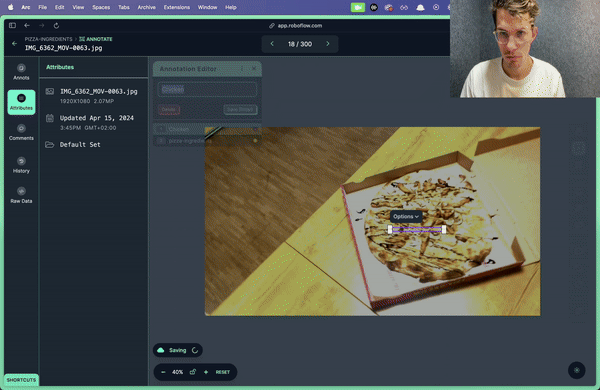Click the Save button in Annotation Editor

pyautogui.click(x=240, y=109)
